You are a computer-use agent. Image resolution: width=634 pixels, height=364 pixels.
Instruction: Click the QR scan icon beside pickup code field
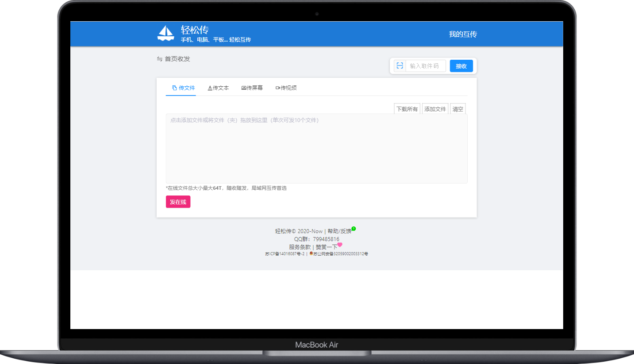click(x=400, y=66)
